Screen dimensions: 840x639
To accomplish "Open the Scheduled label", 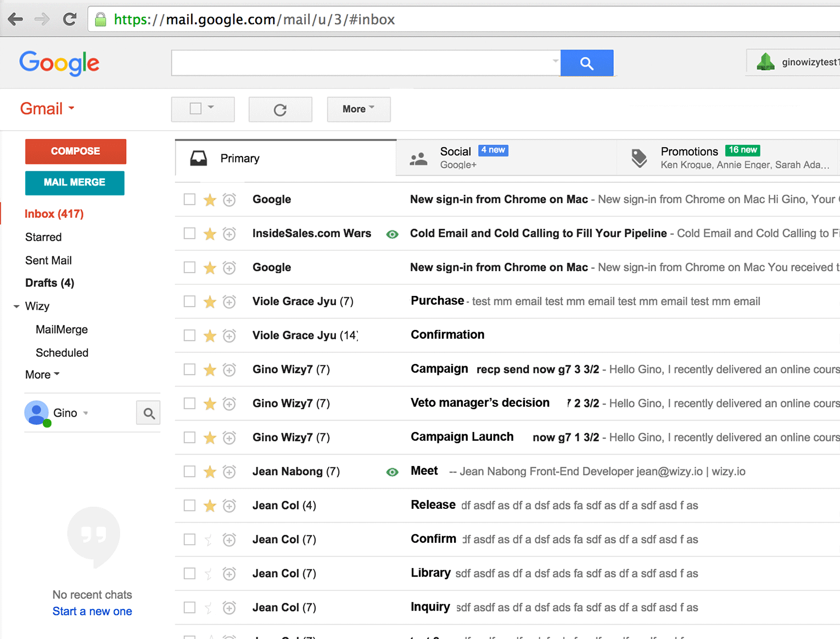I will (x=62, y=353).
